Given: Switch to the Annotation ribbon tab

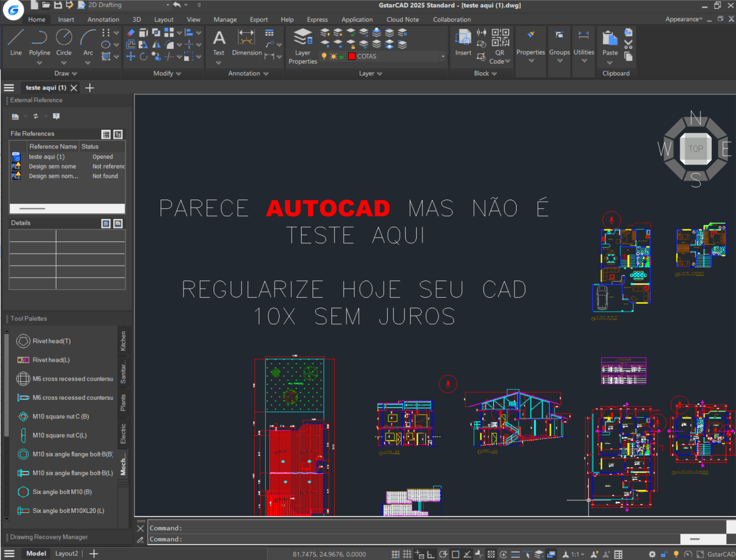Looking at the screenshot, I should tap(103, 19).
